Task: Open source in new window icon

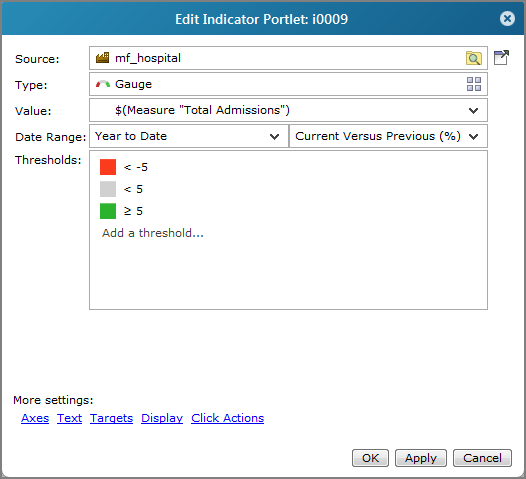Action: [x=502, y=58]
